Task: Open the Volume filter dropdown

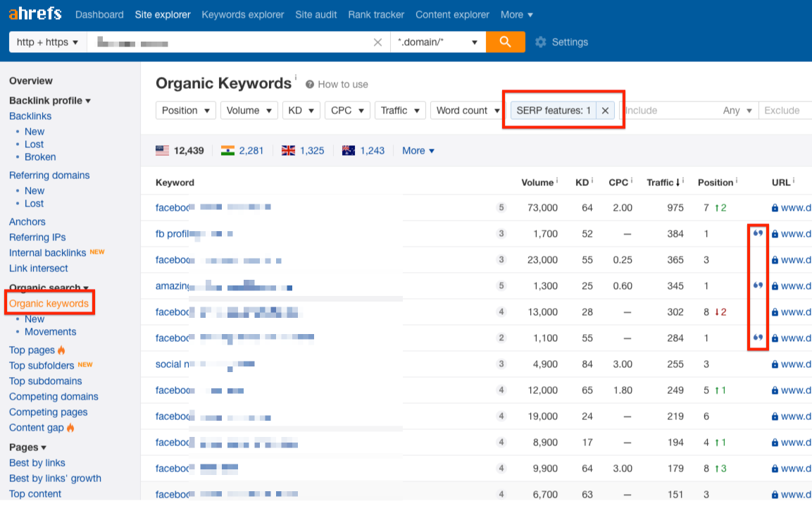Action: tap(249, 111)
